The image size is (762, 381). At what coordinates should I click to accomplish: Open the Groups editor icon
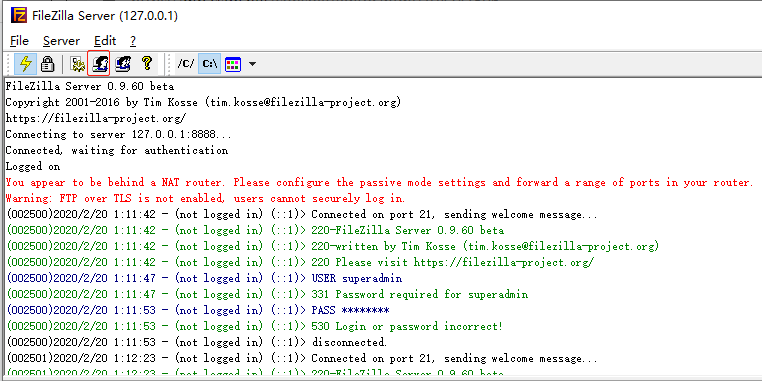tap(122, 63)
